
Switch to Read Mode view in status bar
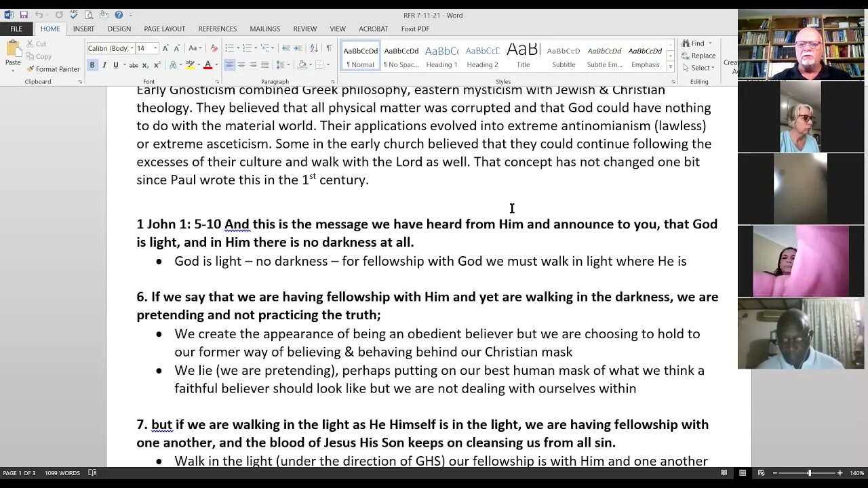(724, 473)
